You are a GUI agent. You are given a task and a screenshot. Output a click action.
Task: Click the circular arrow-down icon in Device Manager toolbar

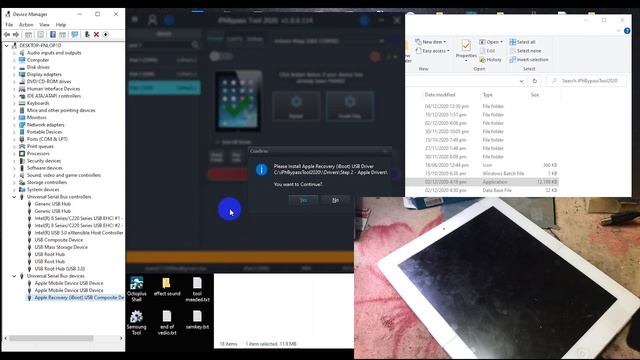106,35
